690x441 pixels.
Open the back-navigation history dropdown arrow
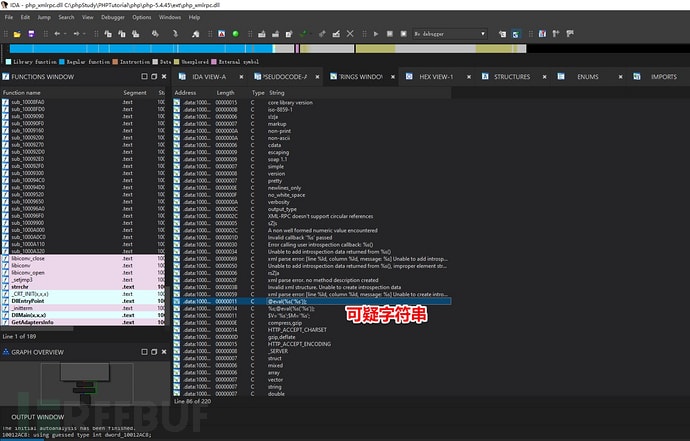point(65,34)
